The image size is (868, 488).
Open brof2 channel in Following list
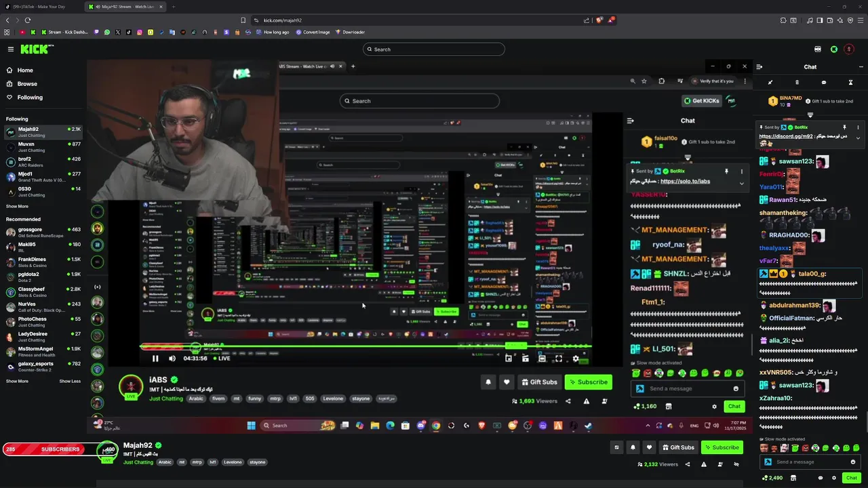(x=43, y=161)
